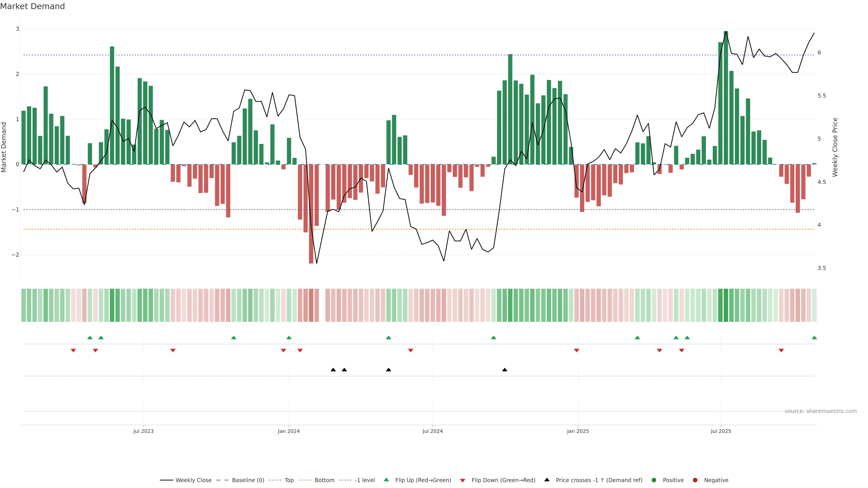Screen dimensions: 868x488
Task: Click the Jan 2025 axis label
Action: (578, 431)
